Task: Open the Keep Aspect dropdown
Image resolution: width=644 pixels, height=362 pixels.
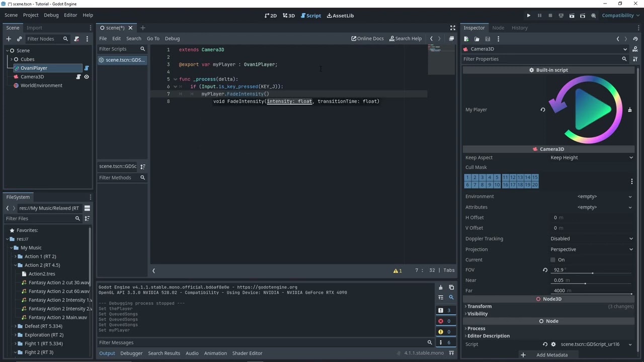Action: click(591, 157)
